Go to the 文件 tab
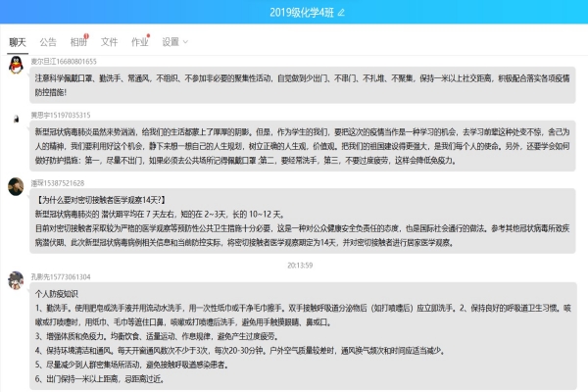The height and width of the screenshot is (392, 588). [110, 42]
